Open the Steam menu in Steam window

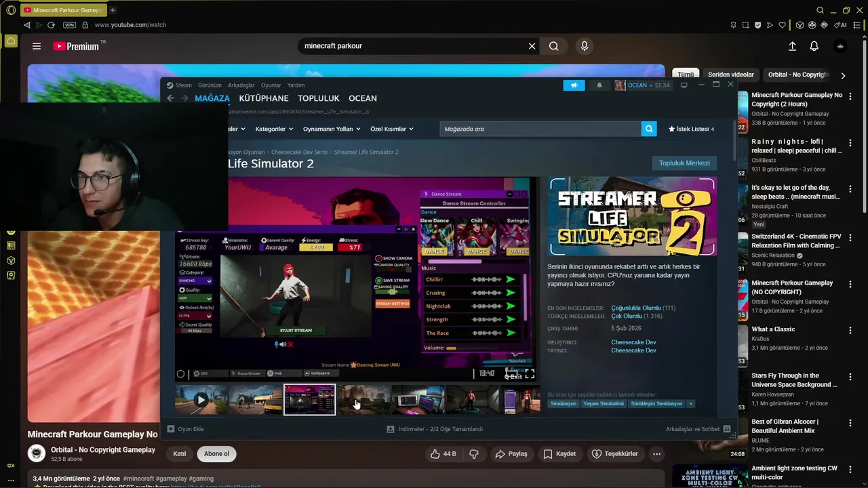pos(180,85)
